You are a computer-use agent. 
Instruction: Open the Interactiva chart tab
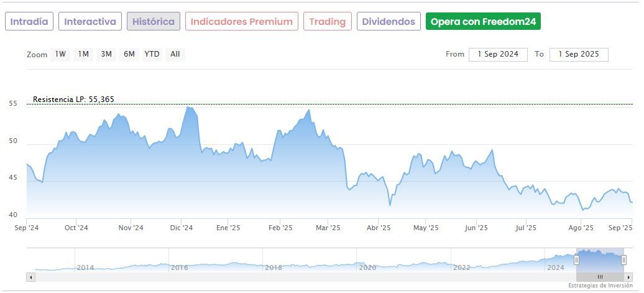(x=90, y=22)
